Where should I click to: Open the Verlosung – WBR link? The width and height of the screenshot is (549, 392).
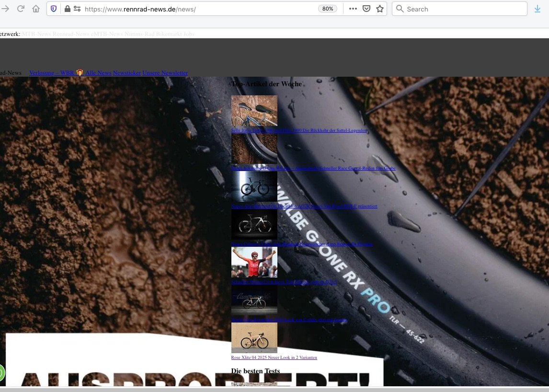(52, 73)
